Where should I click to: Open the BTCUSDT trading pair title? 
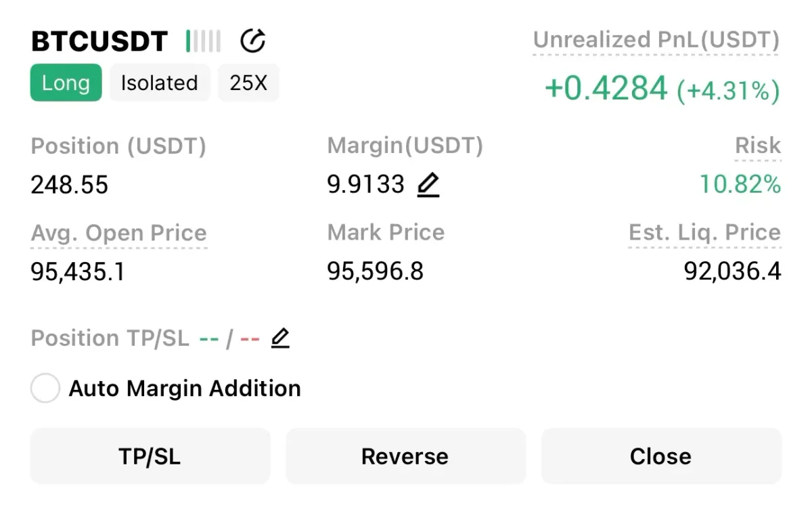[x=99, y=42]
